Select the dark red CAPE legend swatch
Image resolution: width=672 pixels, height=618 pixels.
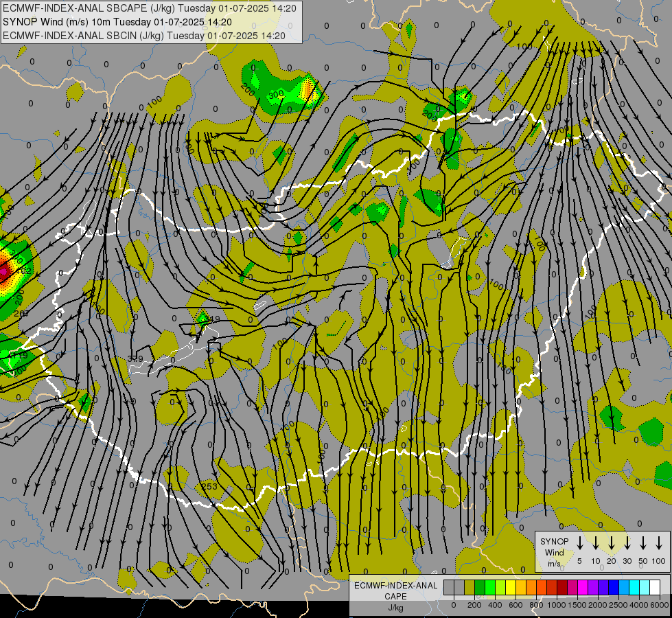click(x=562, y=587)
